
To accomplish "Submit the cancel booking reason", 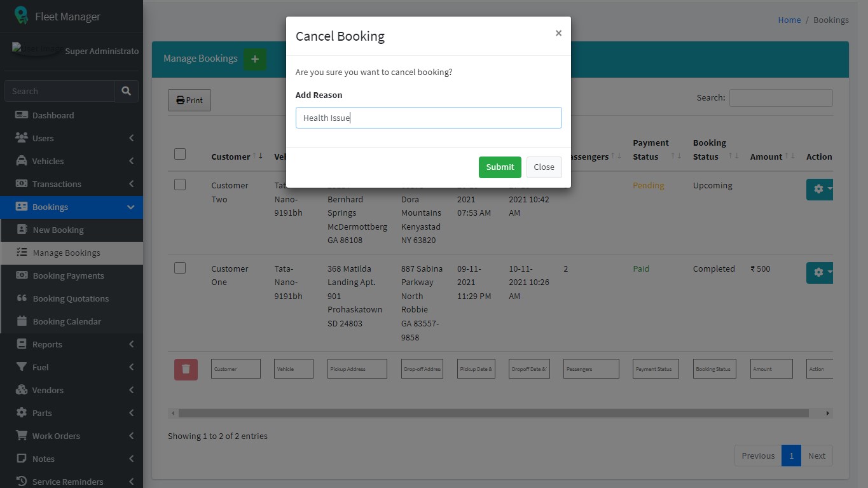I will [500, 167].
